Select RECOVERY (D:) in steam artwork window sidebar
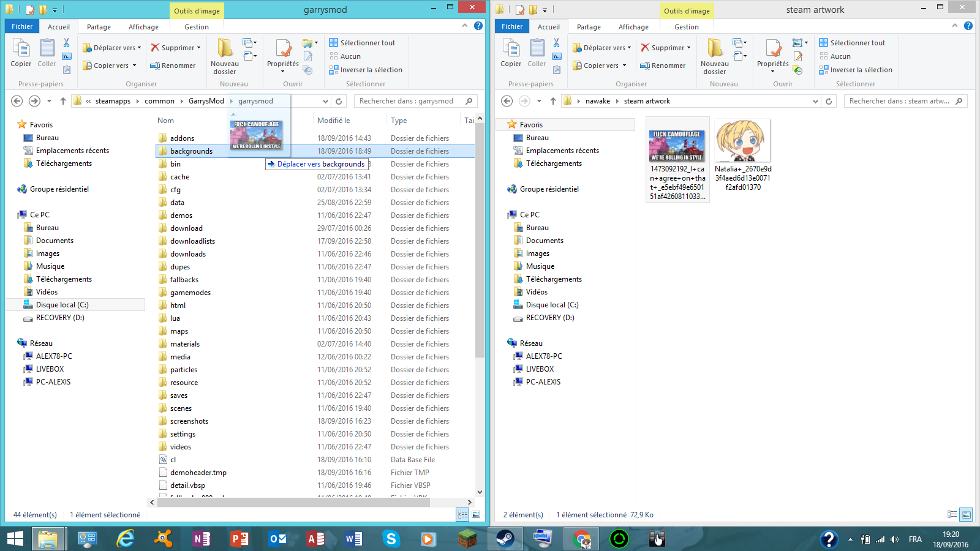980x551 pixels. point(550,318)
